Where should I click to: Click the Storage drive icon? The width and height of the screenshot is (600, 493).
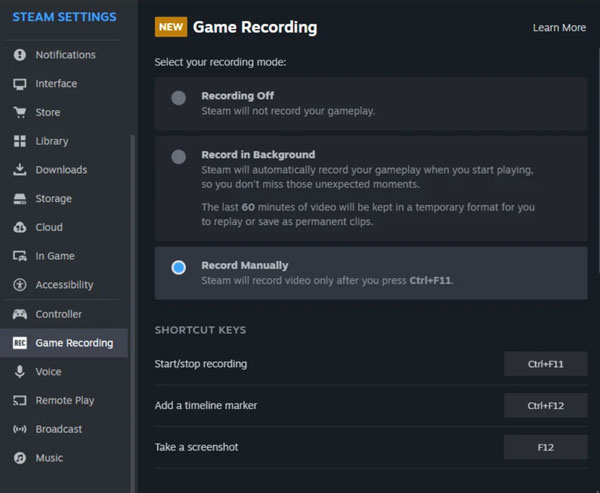[x=20, y=199]
